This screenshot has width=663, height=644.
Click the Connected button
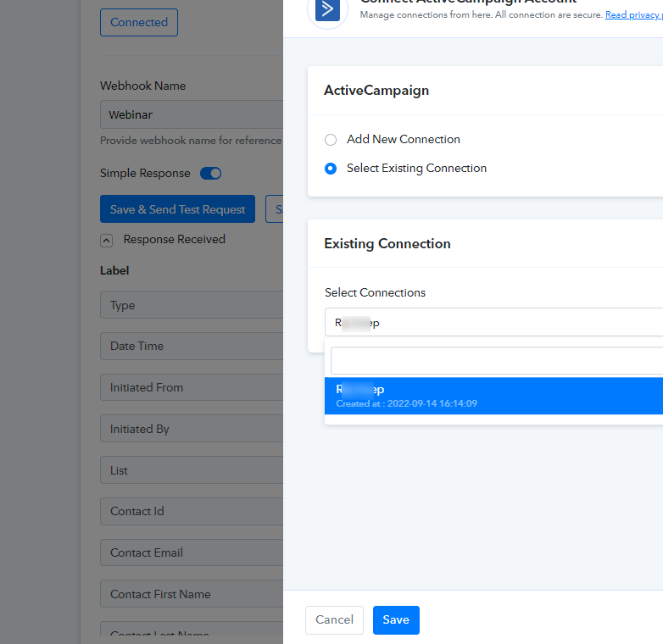139,22
